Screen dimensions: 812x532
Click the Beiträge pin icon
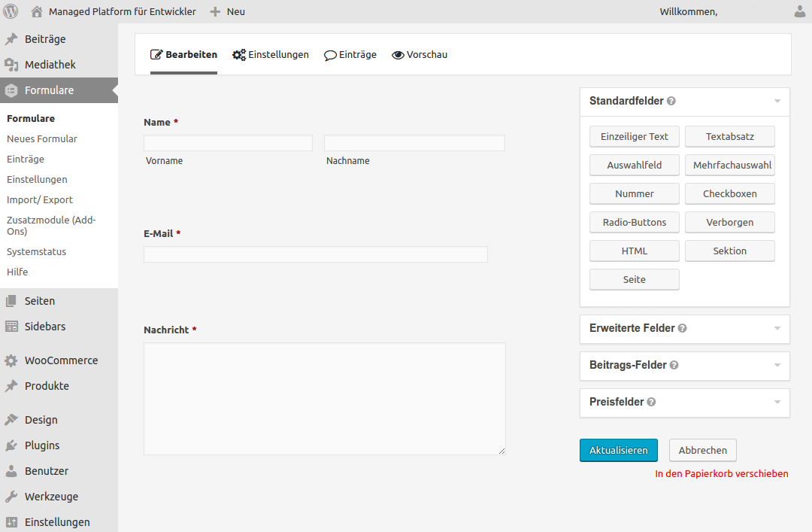click(x=11, y=39)
